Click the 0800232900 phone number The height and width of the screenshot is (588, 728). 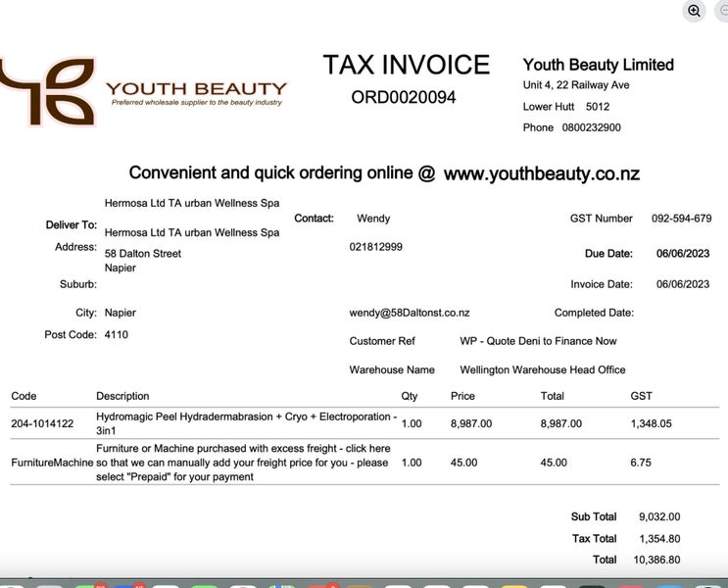click(x=591, y=127)
